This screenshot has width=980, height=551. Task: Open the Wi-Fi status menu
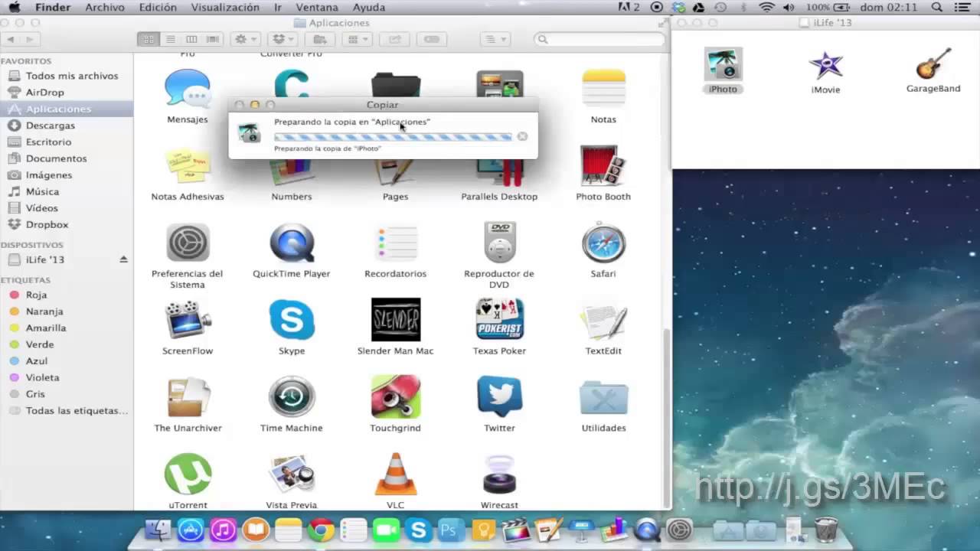[x=766, y=7]
